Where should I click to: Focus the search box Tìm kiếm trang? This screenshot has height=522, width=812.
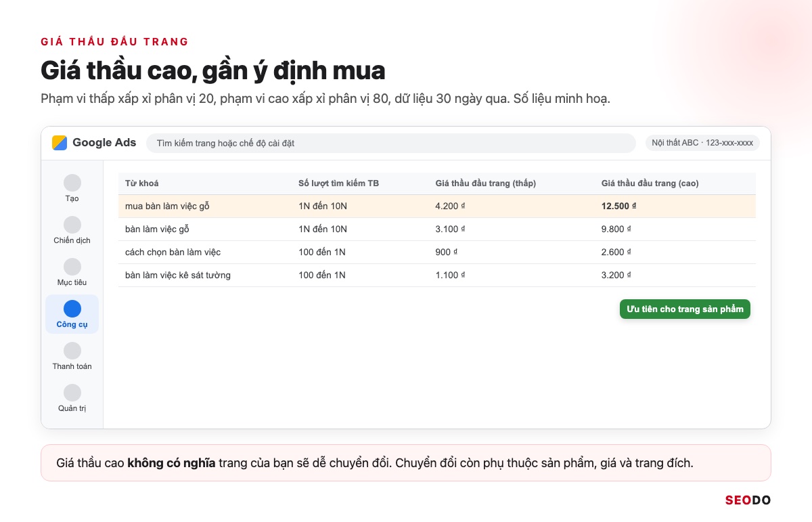tap(391, 143)
